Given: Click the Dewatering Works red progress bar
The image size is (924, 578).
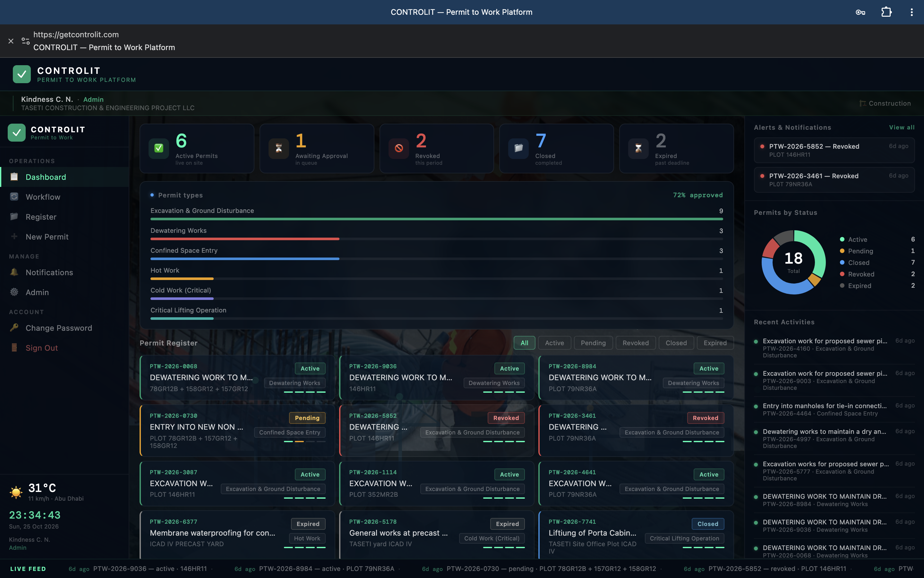Looking at the screenshot, I should coord(245,239).
